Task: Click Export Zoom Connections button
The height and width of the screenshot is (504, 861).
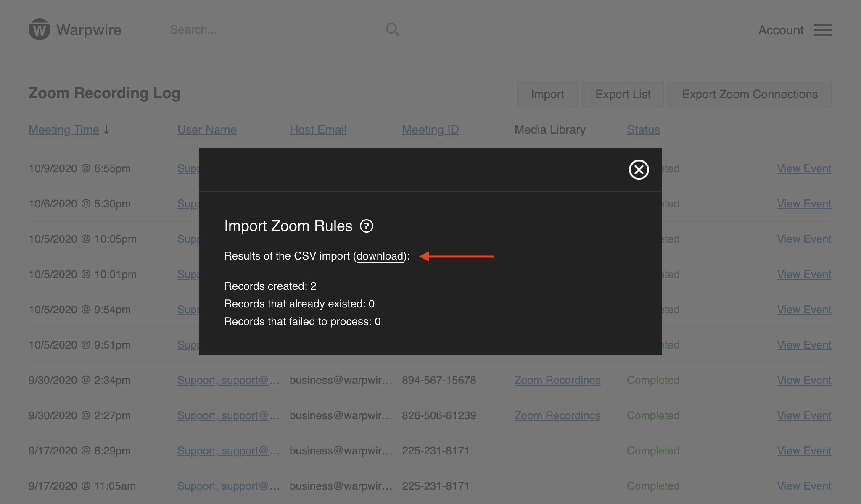Action: (x=750, y=94)
